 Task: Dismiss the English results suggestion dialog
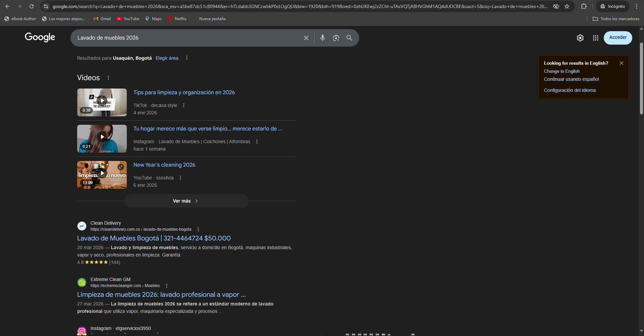pos(621,63)
